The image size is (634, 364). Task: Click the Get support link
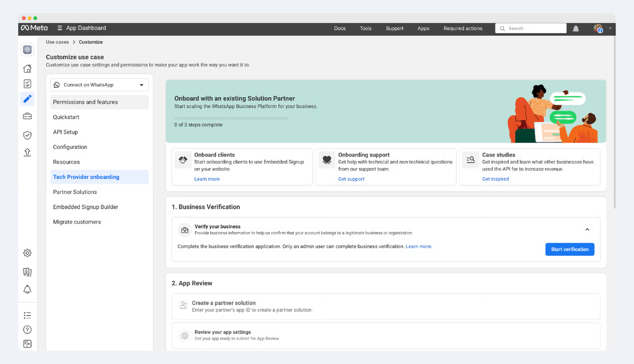351,179
